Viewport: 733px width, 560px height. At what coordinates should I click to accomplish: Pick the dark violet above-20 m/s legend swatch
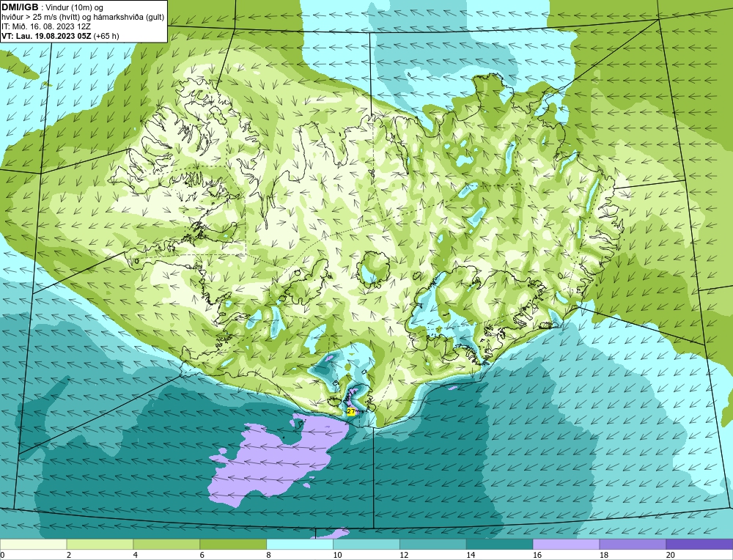[699, 544]
